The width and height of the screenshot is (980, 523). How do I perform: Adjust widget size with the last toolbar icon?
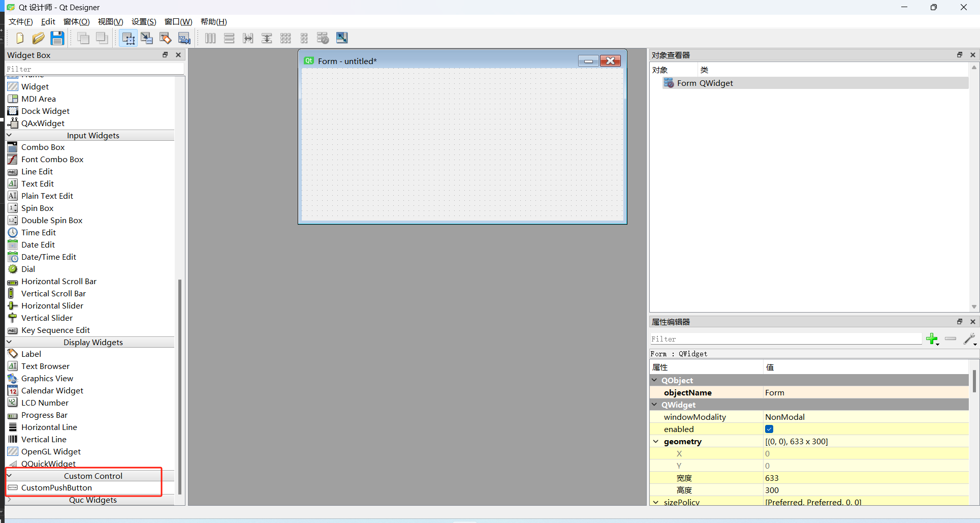pos(341,38)
